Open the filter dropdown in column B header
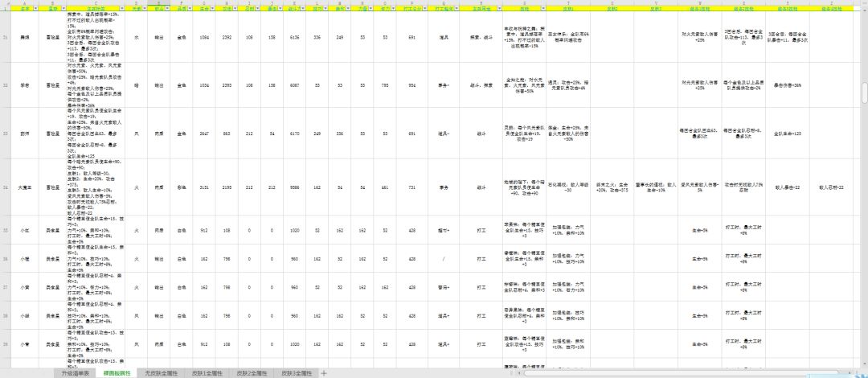Viewport: 868px width, 378px height. click(63, 9)
